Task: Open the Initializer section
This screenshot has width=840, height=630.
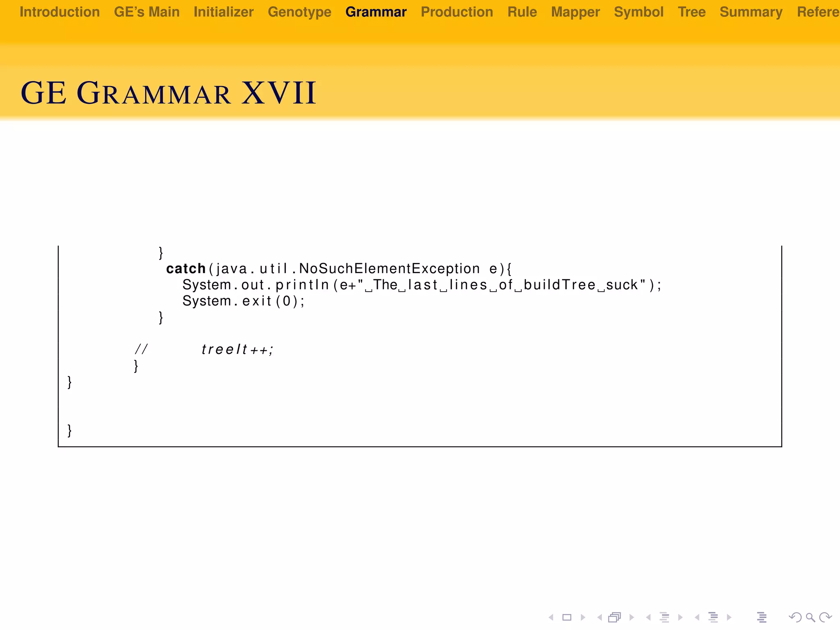Action: [224, 12]
